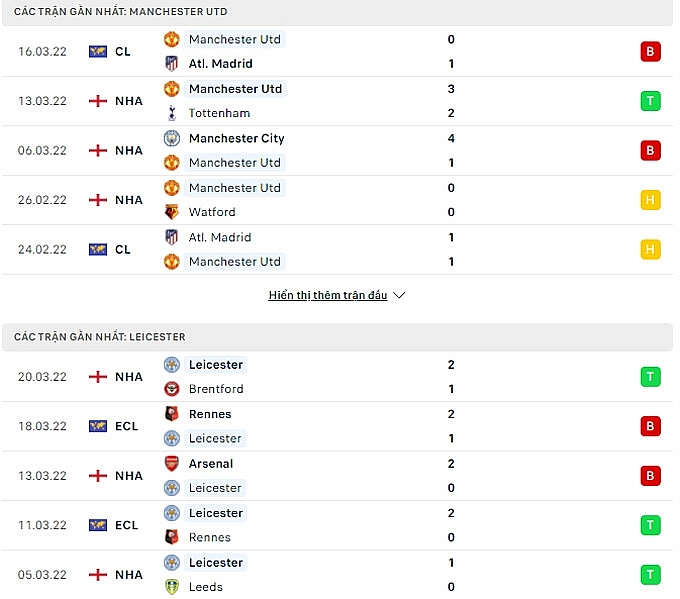Click the Leeds club crest icon
680x599 pixels.
tap(171, 587)
